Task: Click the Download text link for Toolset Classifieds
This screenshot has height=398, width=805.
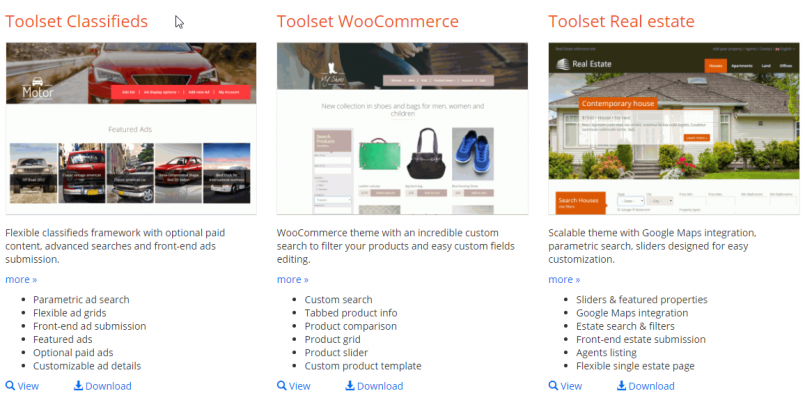Action: pyautogui.click(x=108, y=386)
